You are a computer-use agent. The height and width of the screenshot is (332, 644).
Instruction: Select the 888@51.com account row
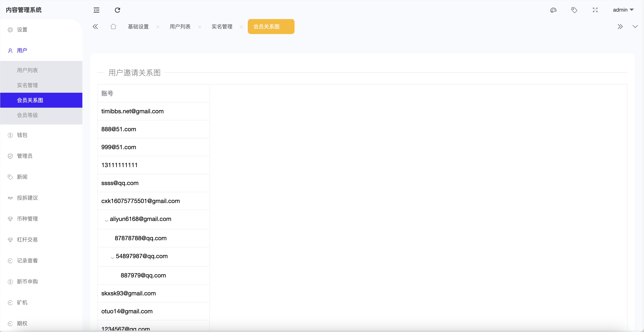(119, 129)
